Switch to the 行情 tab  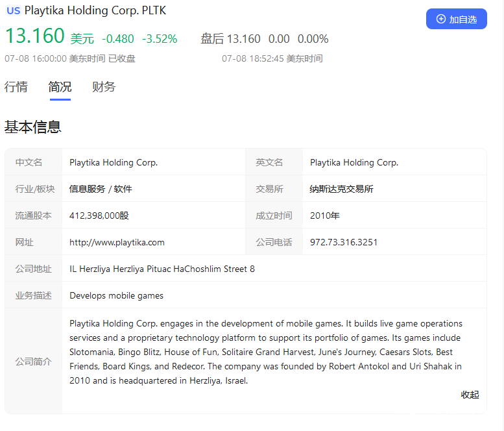16,87
